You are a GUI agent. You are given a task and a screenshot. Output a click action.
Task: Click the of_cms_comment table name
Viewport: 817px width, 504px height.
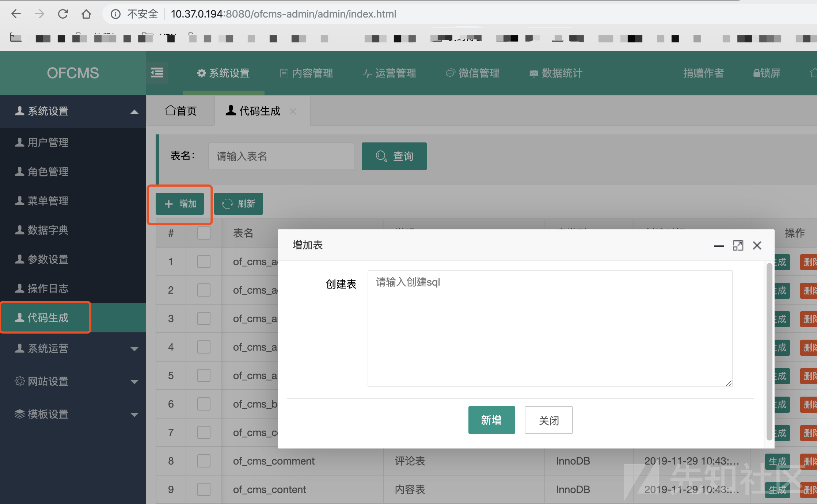(x=274, y=461)
